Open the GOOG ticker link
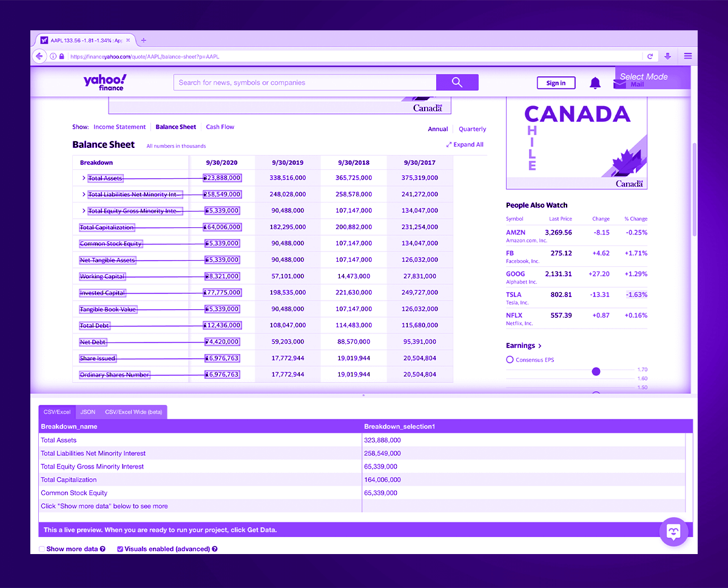 tap(516, 274)
